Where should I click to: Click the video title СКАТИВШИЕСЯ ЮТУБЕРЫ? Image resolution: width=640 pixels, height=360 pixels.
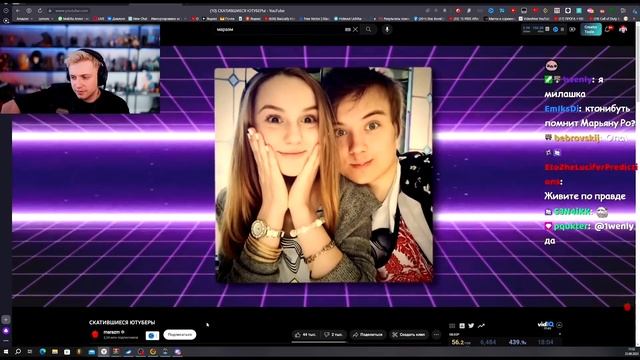[x=122, y=322]
